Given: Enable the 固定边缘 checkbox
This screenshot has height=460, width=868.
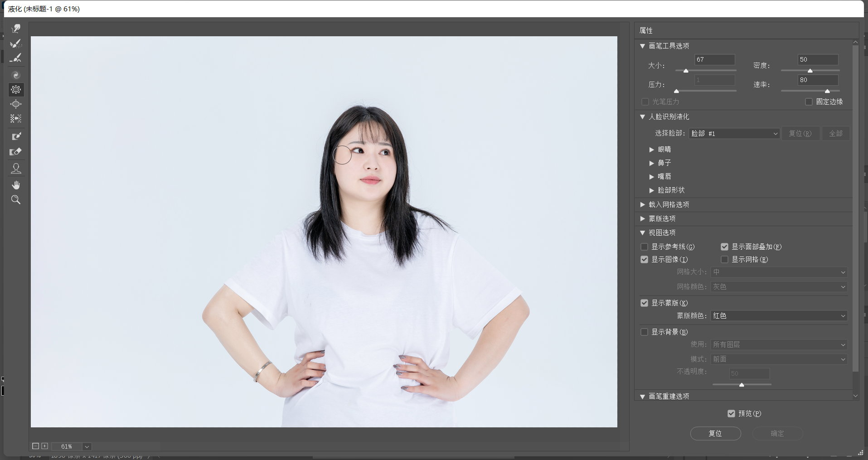Looking at the screenshot, I should click(809, 102).
